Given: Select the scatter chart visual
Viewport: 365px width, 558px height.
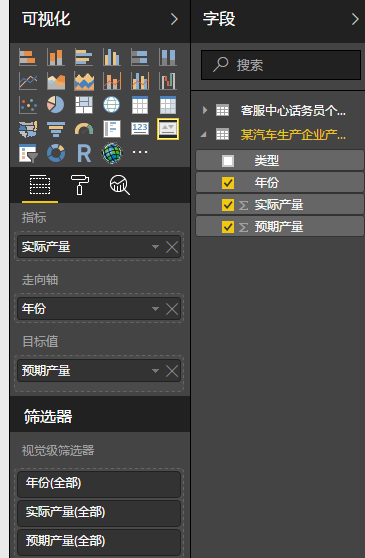Looking at the screenshot, I should (28, 105).
